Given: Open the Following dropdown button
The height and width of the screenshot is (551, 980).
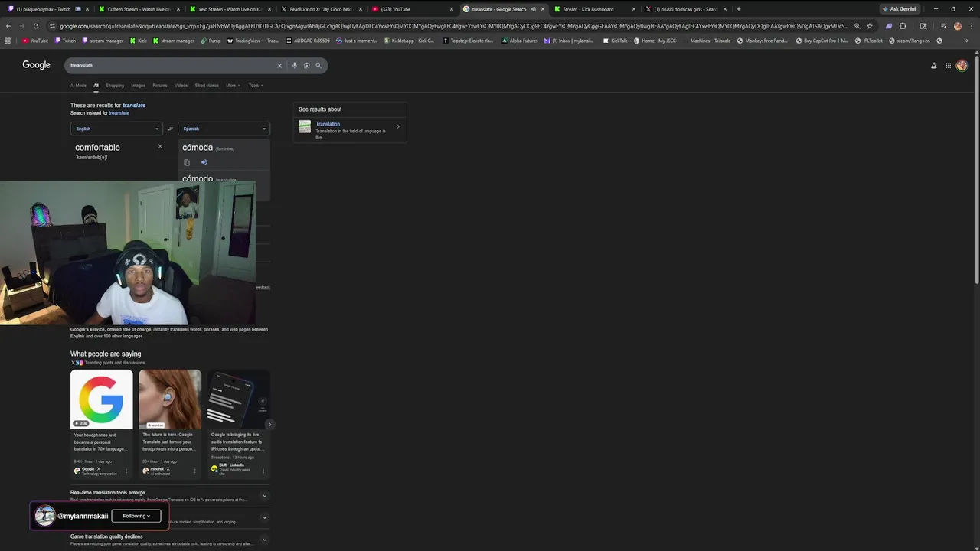Looking at the screenshot, I should [136, 516].
